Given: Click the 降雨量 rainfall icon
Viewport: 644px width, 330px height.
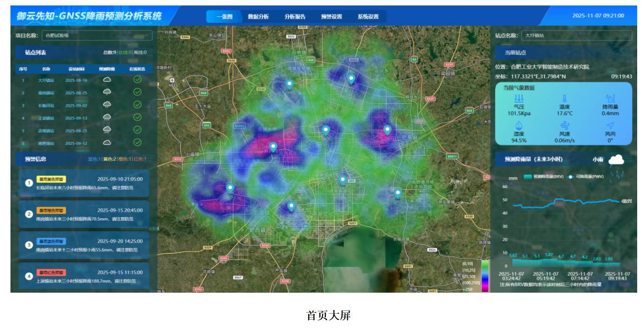Looking at the screenshot, I should pyautogui.click(x=610, y=98).
